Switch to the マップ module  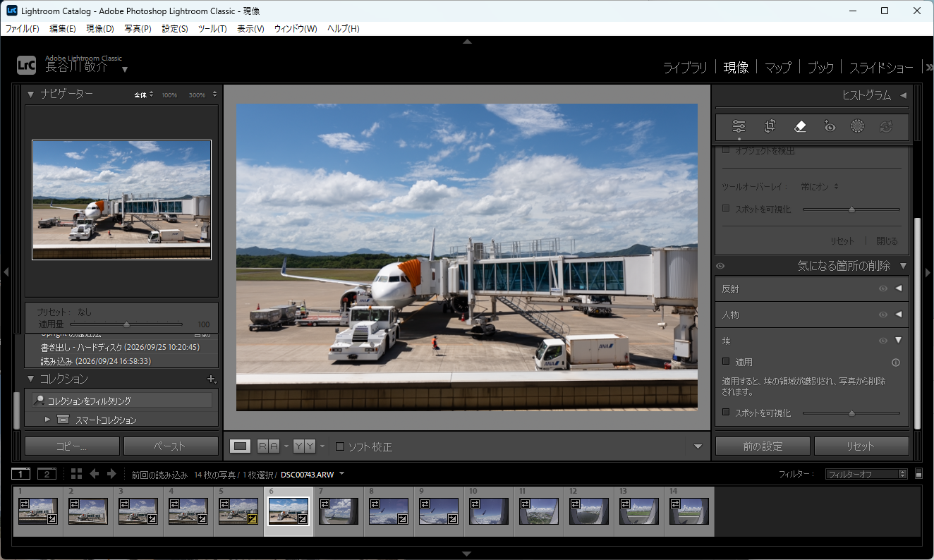(x=778, y=68)
